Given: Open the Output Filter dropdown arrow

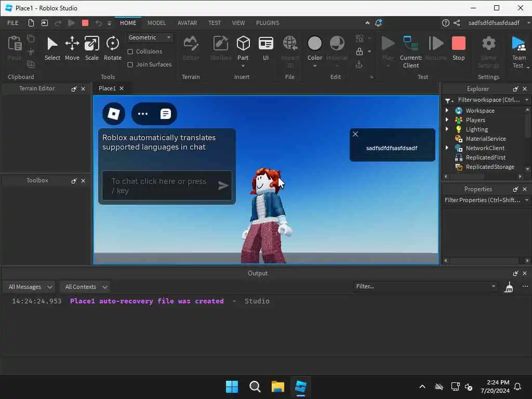Looking at the screenshot, I should (494, 286).
